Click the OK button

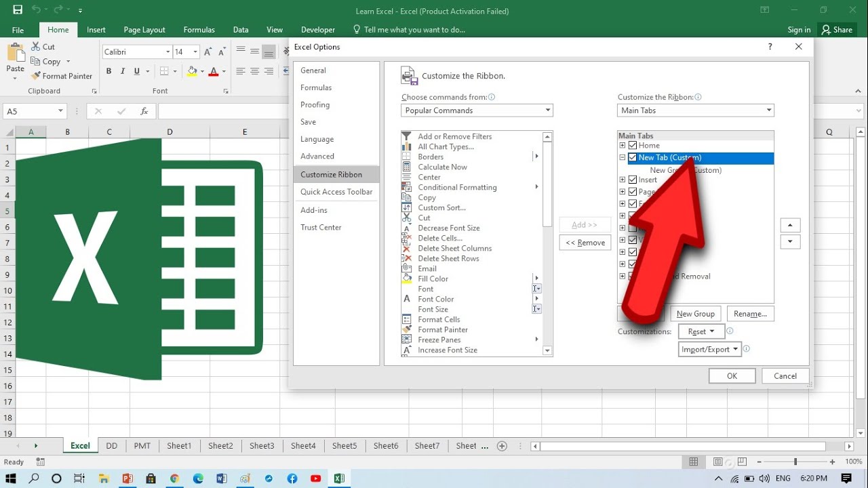pos(732,376)
